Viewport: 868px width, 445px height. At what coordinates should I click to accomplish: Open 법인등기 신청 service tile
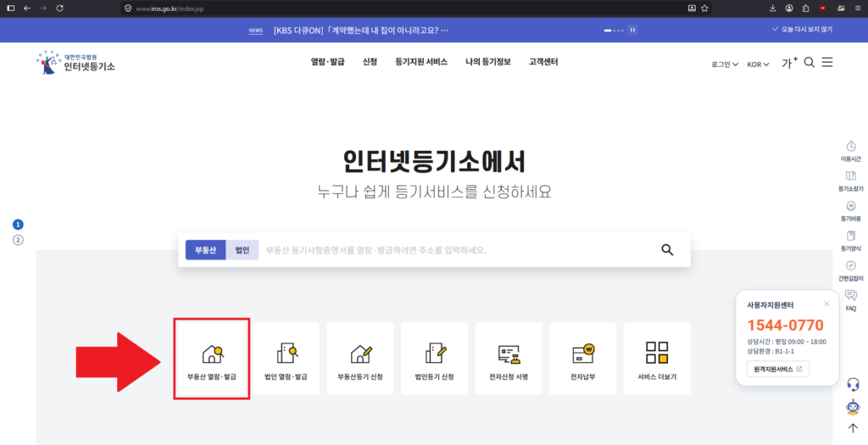pos(434,359)
